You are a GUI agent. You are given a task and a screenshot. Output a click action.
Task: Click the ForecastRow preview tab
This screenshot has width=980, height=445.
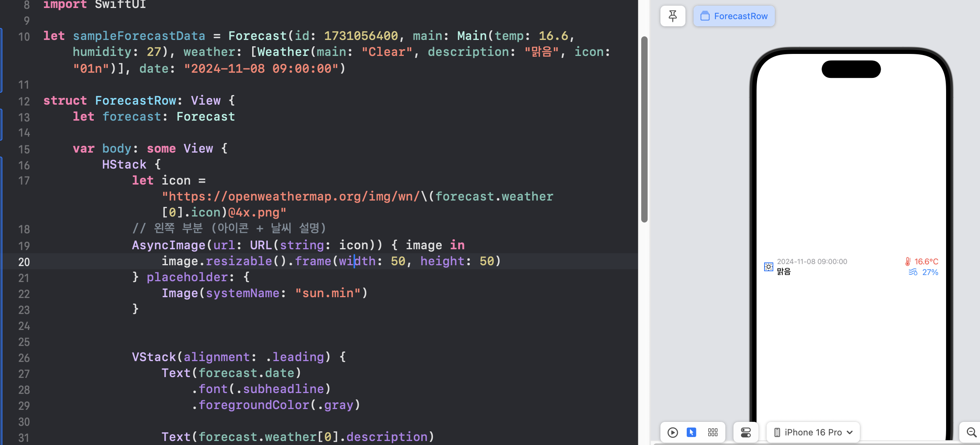tap(734, 16)
